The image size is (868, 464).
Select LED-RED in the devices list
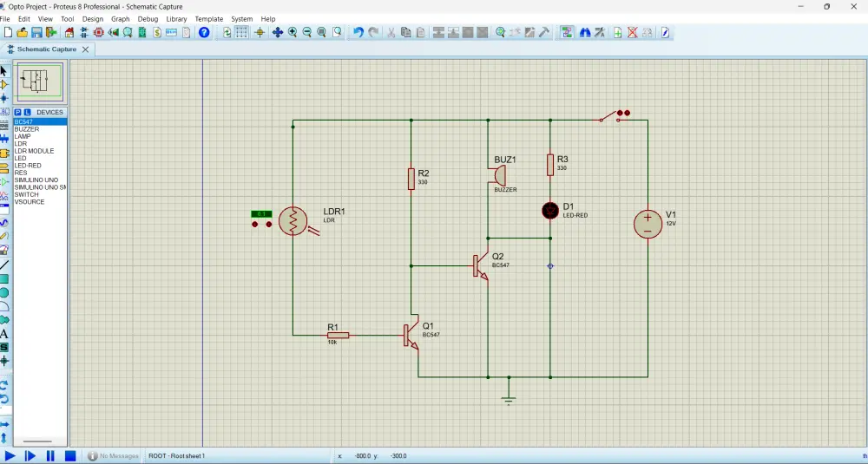tap(40, 166)
